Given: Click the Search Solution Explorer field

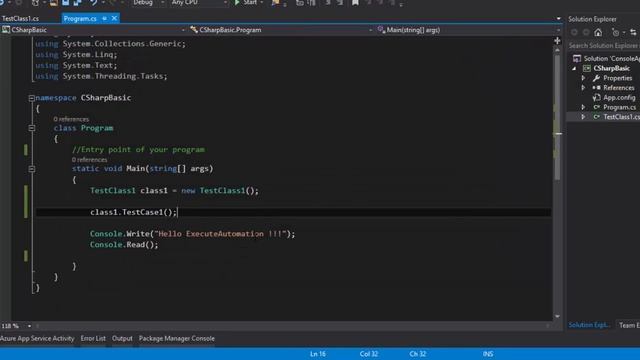Looking at the screenshot, I should pos(603,46).
